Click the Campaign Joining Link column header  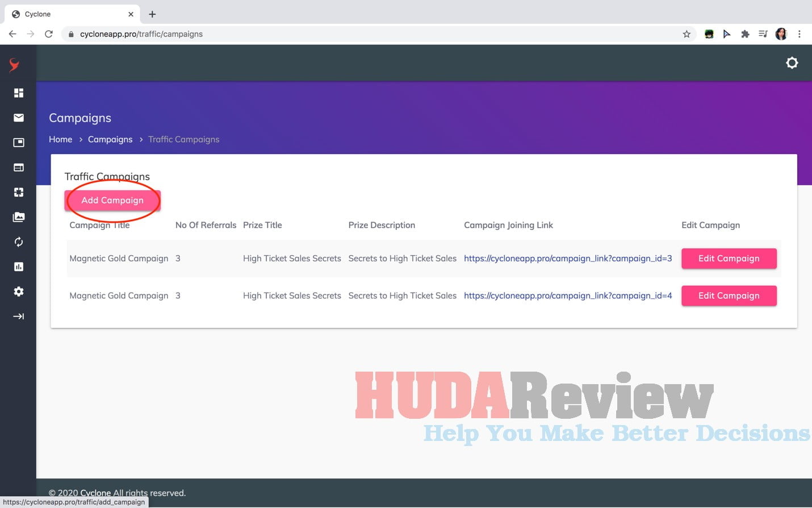click(508, 226)
